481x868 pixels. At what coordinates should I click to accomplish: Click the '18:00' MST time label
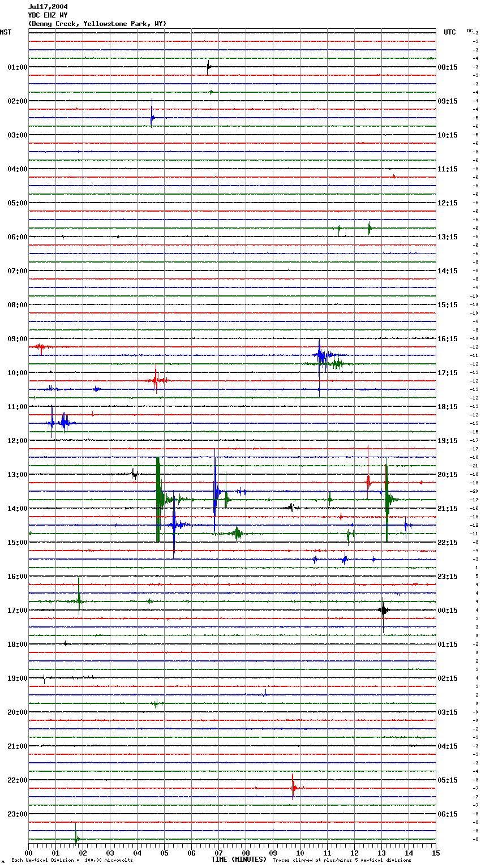point(17,644)
